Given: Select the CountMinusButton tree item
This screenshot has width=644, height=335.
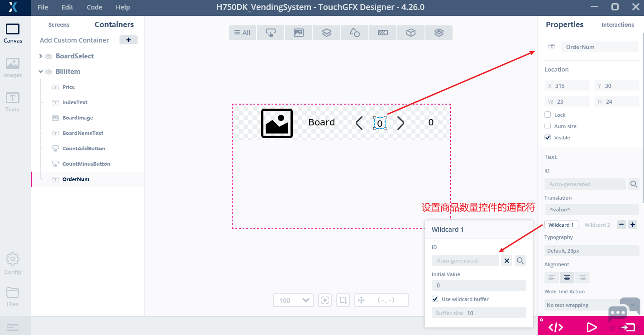Looking at the screenshot, I should (87, 164).
